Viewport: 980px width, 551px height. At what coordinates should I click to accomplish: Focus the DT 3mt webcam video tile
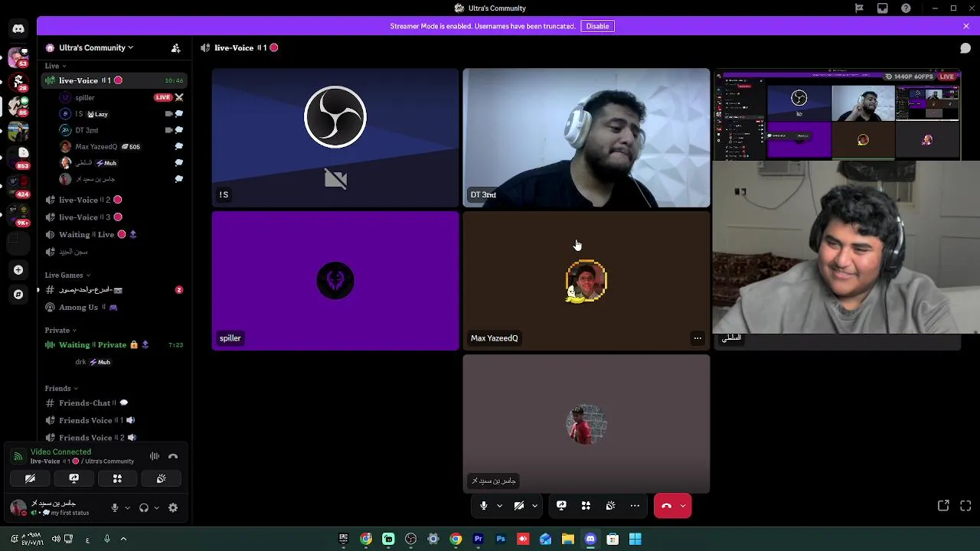pyautogui.click(x=586, y=138)
